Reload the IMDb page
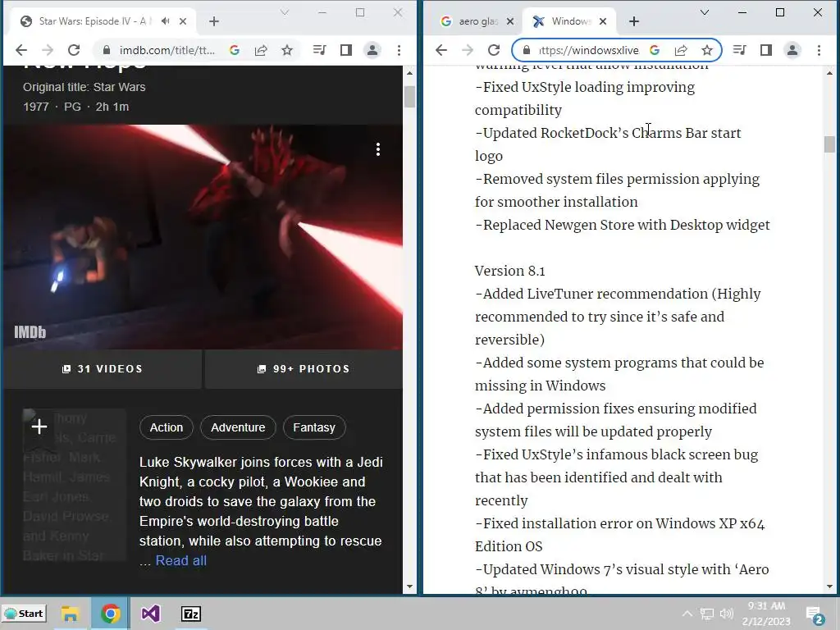The height and width of the screenshot is (630, 840). [74, 50]
